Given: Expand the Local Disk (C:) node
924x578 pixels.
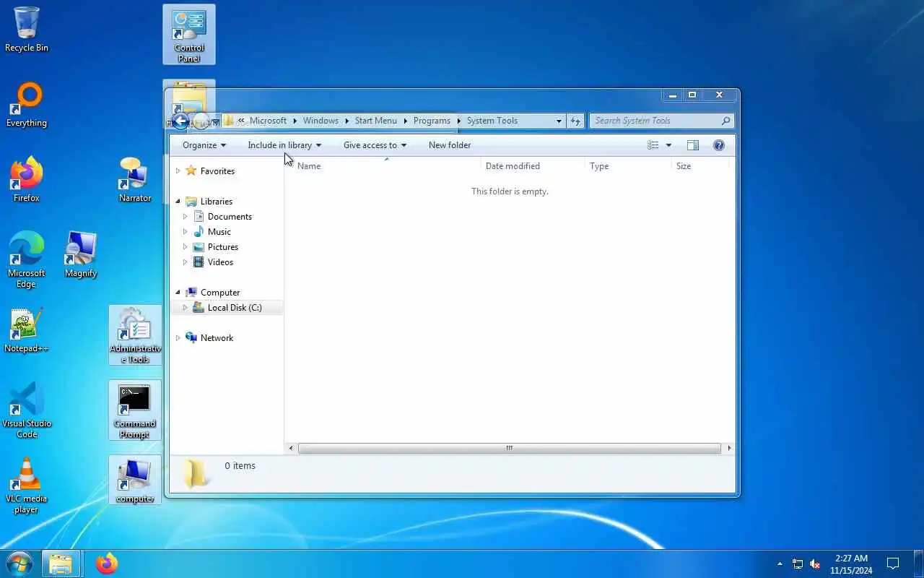Looking at the screenshot, I should [185, 308].
